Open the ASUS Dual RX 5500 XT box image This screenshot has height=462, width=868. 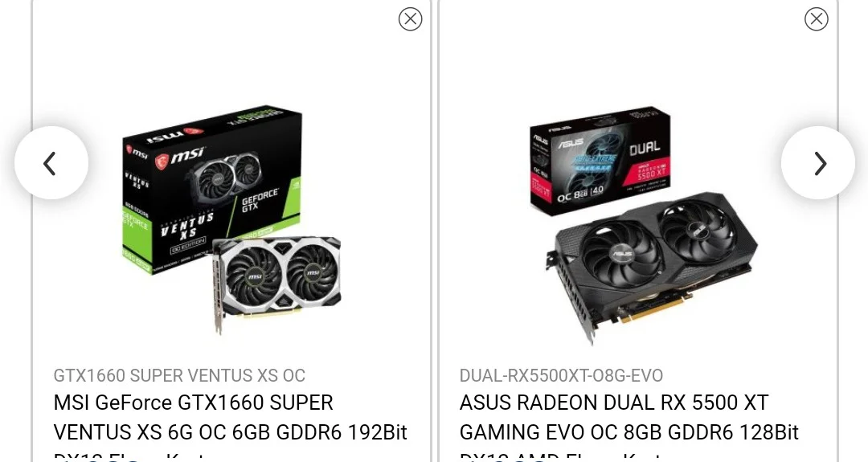point(600,161)
